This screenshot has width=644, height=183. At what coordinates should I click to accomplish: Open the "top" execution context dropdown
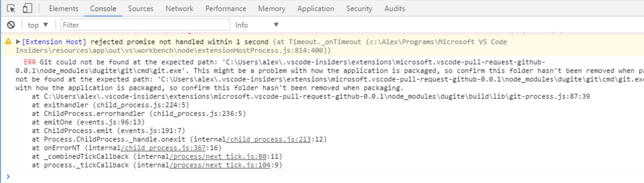(x=38, y=24)
